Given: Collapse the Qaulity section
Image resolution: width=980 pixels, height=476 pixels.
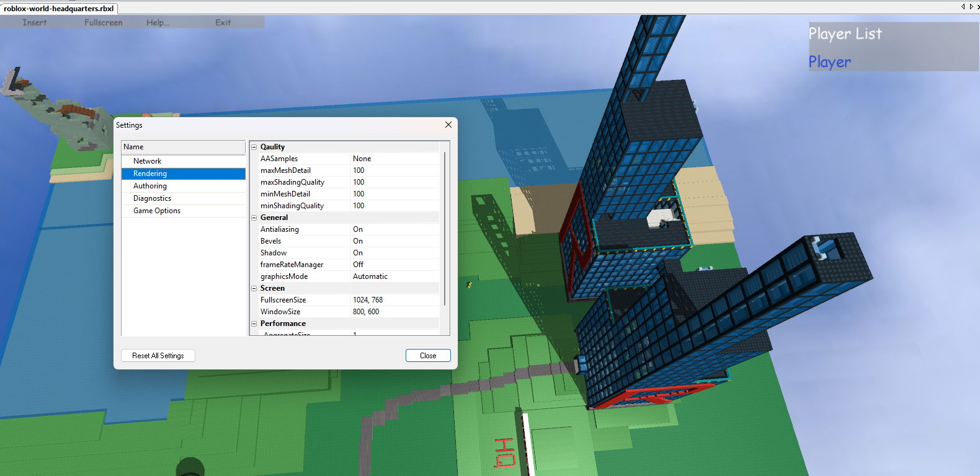Looking at the screenshot, I should click(254, 147).
